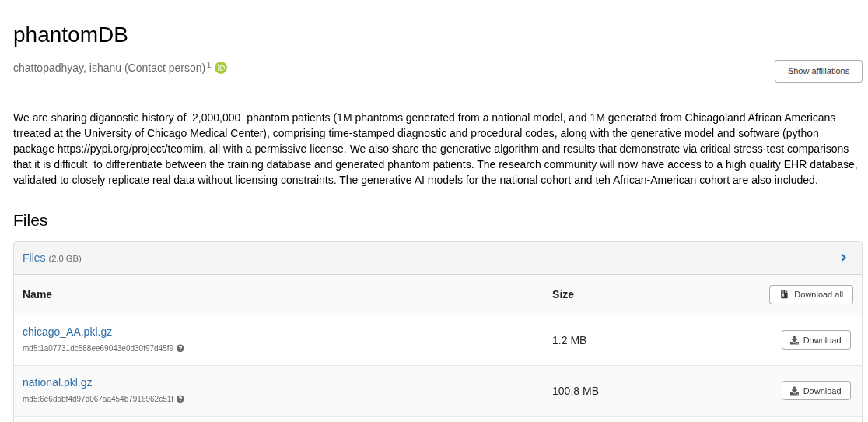The height and width of the screenshot is (422, 868).
Task: Click the md5 checksum text under national.pkl.gz
Action: point(98,399)
